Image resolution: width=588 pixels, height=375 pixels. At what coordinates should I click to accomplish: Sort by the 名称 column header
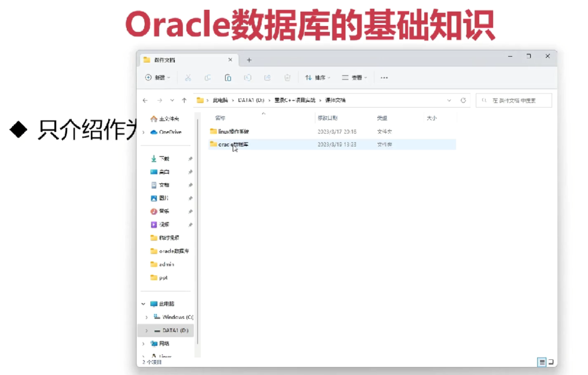pyautogui.click(x=220, y=118)
